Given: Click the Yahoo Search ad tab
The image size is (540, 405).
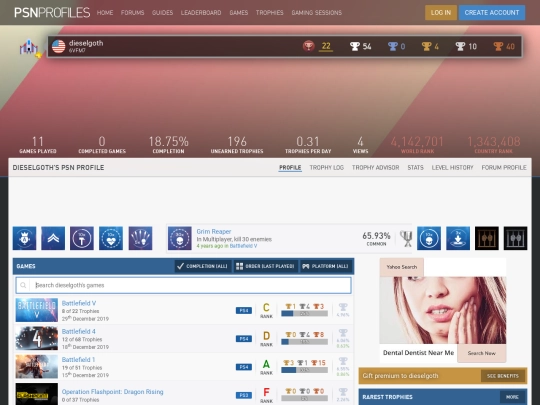Looking at the screenshot, I should tap(402, 267).
